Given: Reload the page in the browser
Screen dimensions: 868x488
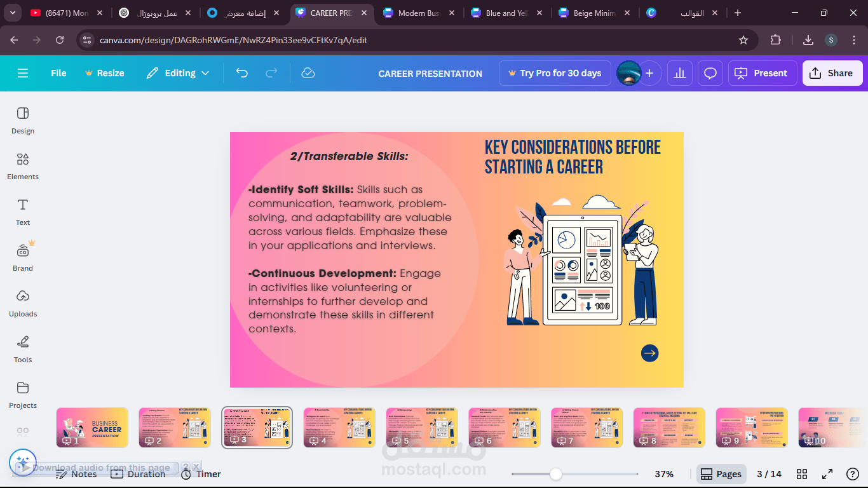Looking at the screenshot, I should [60, 40].
